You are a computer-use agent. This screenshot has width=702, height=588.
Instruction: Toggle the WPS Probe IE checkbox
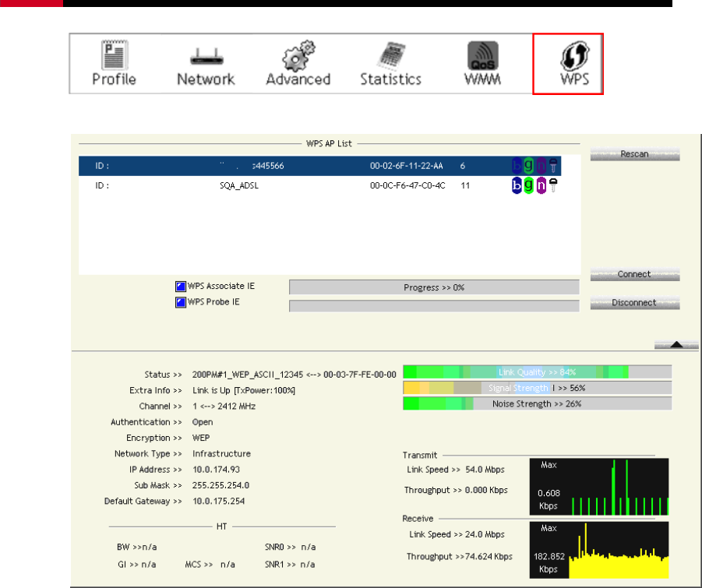[180, 301]
